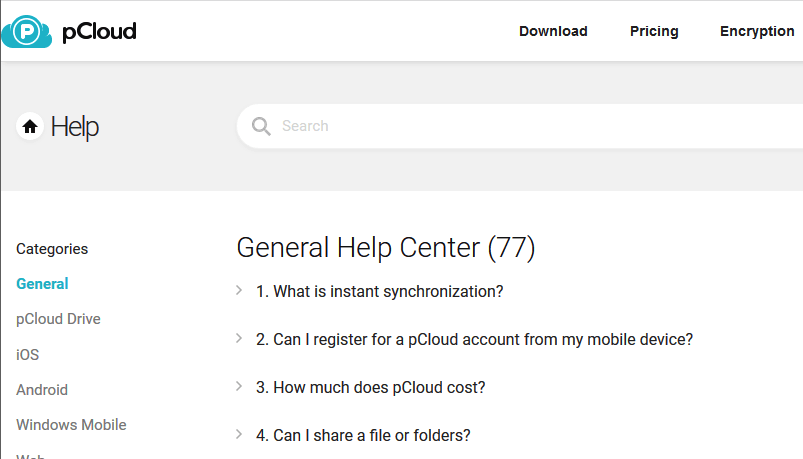Click the Help heading title
This screenshot has height=459, width=803.
coord(75,127)
